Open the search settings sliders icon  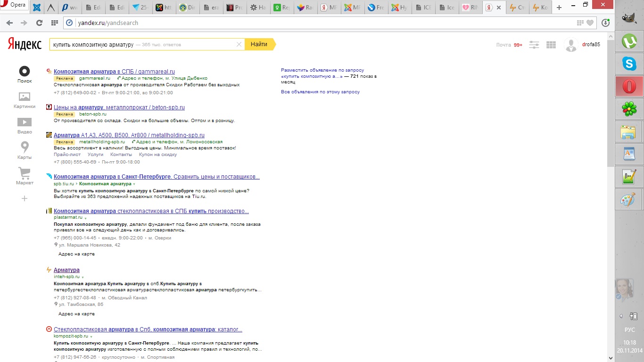(534, 45)
